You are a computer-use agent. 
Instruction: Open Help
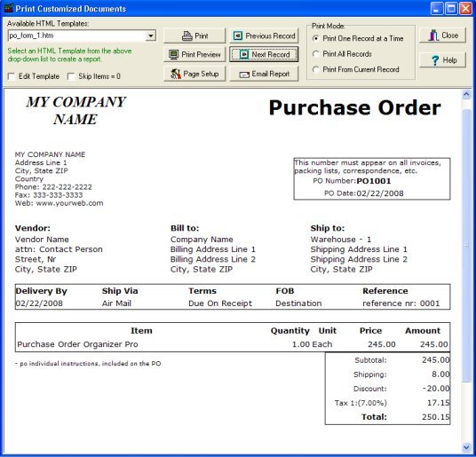442,60
